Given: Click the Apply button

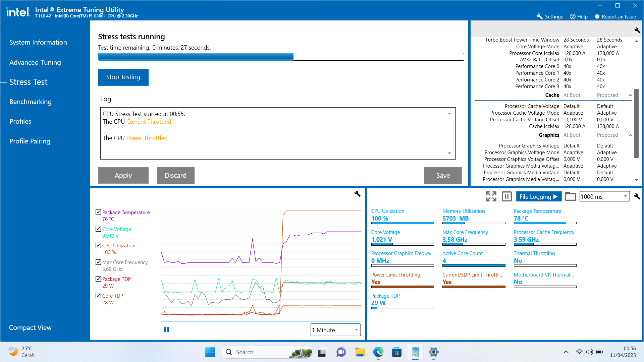Looking at the screenshot, I should pos(123,175).
